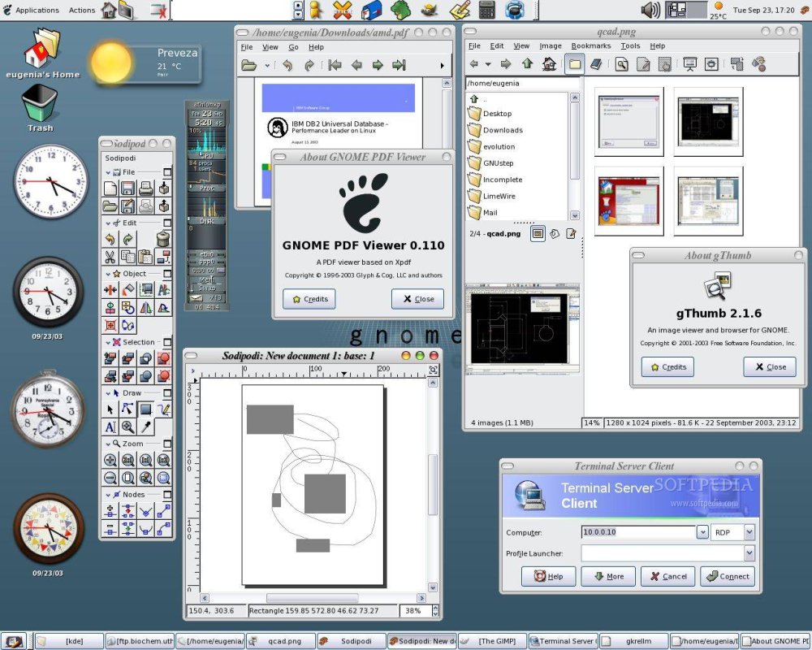Click the Zoom out icon in Sodipodi Zoom section
This screenshot has height=650, width=812.
point(110,478)
